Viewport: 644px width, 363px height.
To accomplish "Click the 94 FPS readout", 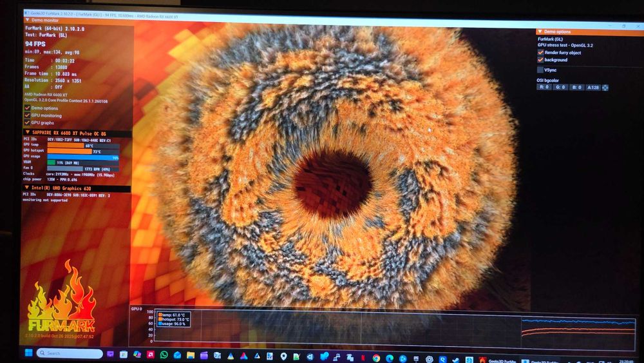I will tap(35, 44).
